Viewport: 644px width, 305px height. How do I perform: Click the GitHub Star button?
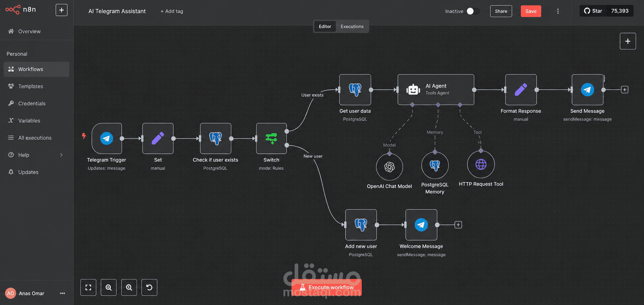coord(593,11)
